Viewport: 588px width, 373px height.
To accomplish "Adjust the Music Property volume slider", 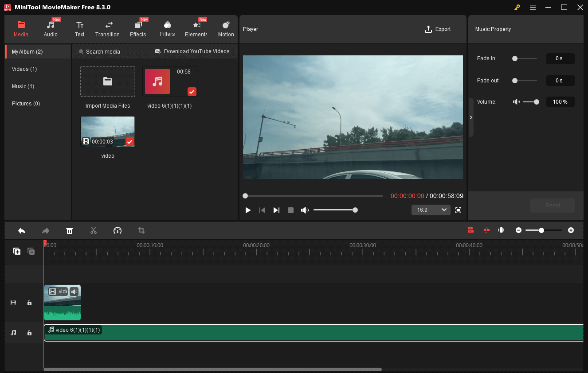I will point(531,102).
